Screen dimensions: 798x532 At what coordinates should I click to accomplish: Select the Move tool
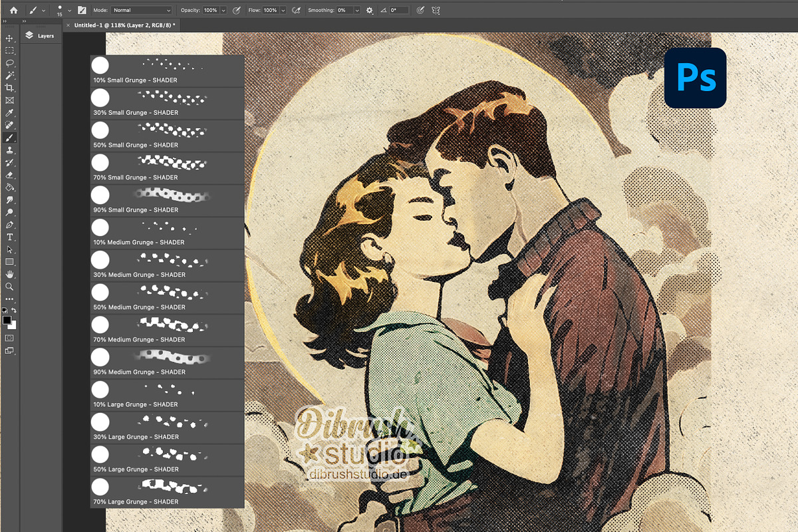click(x=9, y=38)
